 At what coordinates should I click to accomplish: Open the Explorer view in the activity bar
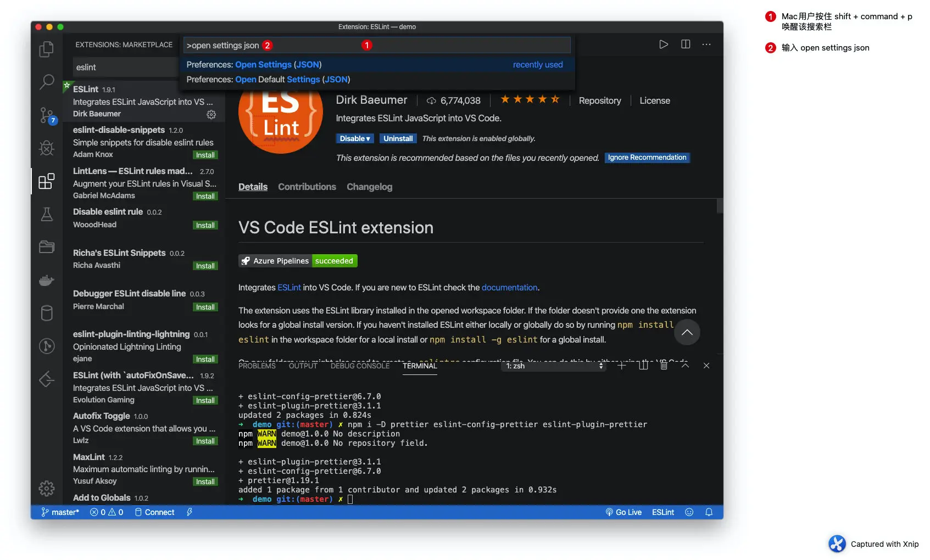47,49
